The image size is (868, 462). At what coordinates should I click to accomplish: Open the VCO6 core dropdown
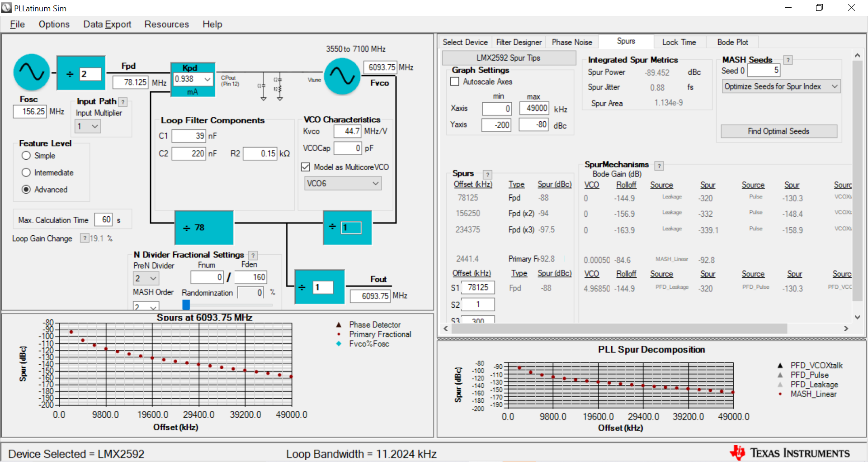(343, 183)
